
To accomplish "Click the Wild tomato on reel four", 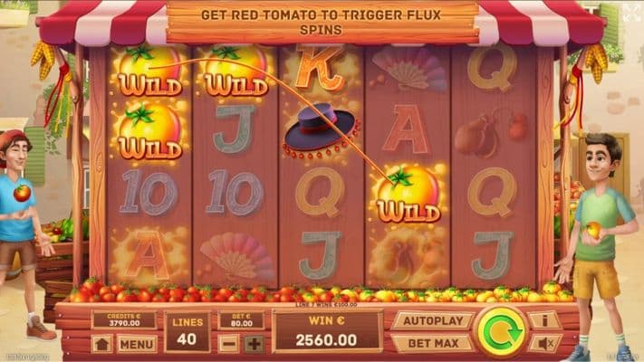I will click(x=408, y=194).
